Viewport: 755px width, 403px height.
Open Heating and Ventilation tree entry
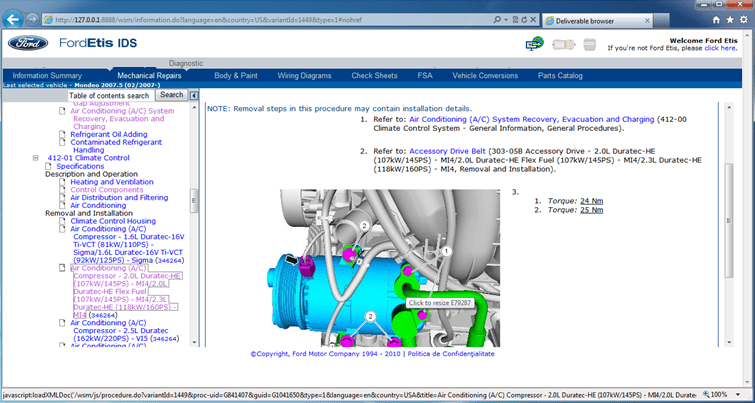pos(112,182)
